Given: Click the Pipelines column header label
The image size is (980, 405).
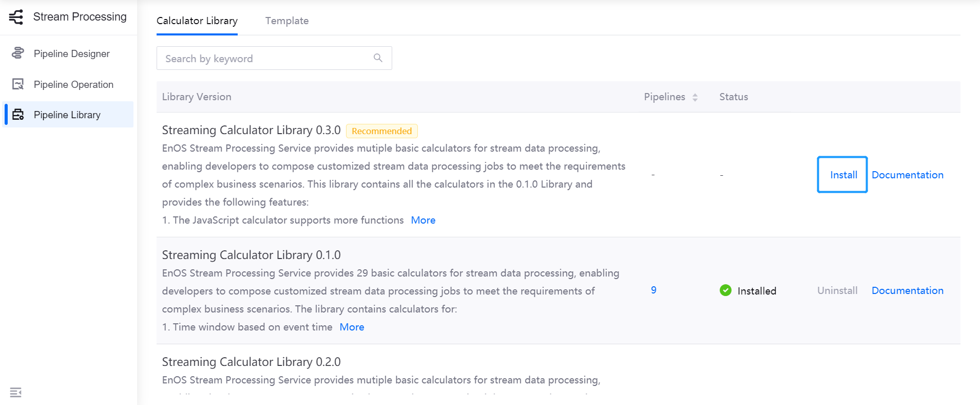Looking at the screenshot, I should point(665,97).
